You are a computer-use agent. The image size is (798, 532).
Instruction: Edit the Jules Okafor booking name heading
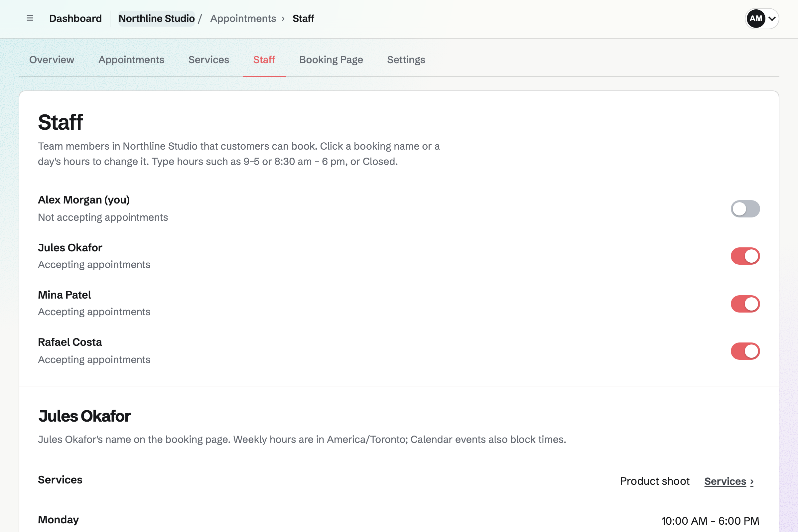pos(85,416)
